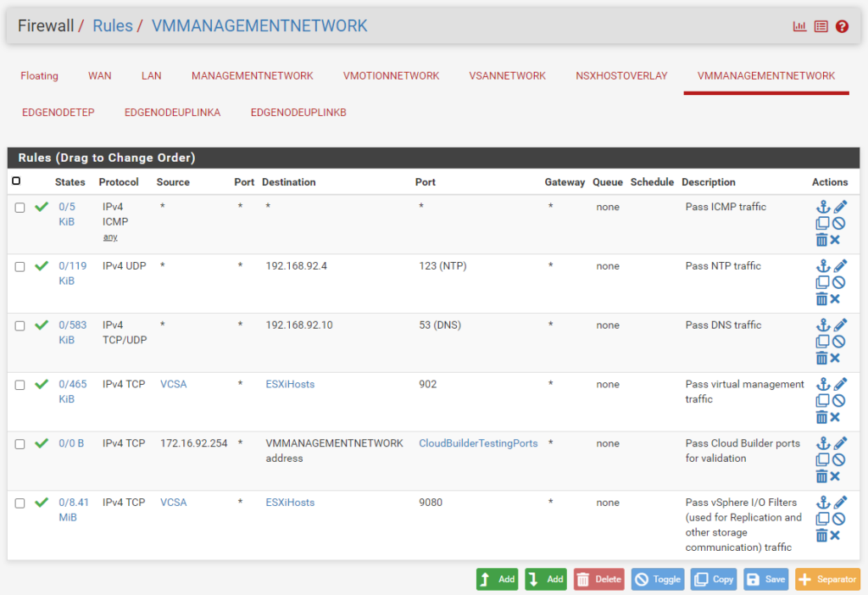
Task: Open the EDGENODETEP tab
Action: (58, 112)
